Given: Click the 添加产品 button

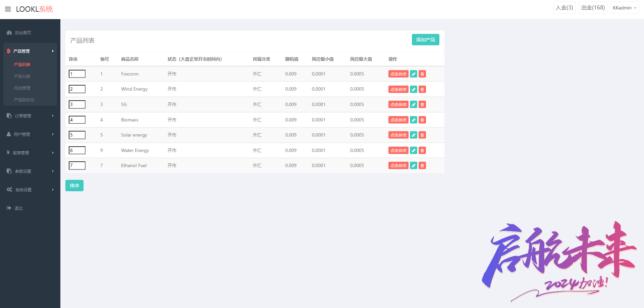Looking at the screenshot, I should click(425, 40).
